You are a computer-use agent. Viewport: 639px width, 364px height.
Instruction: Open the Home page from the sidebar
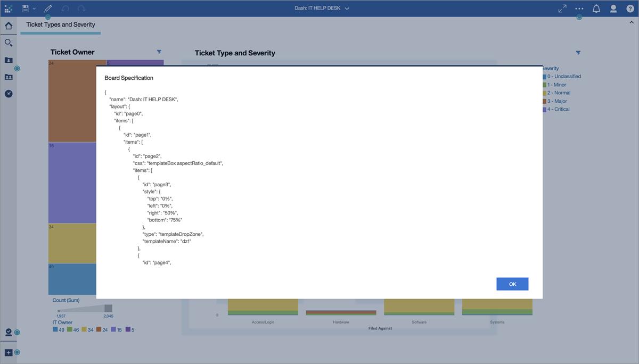pyautogui.click(x=8, y=25)
